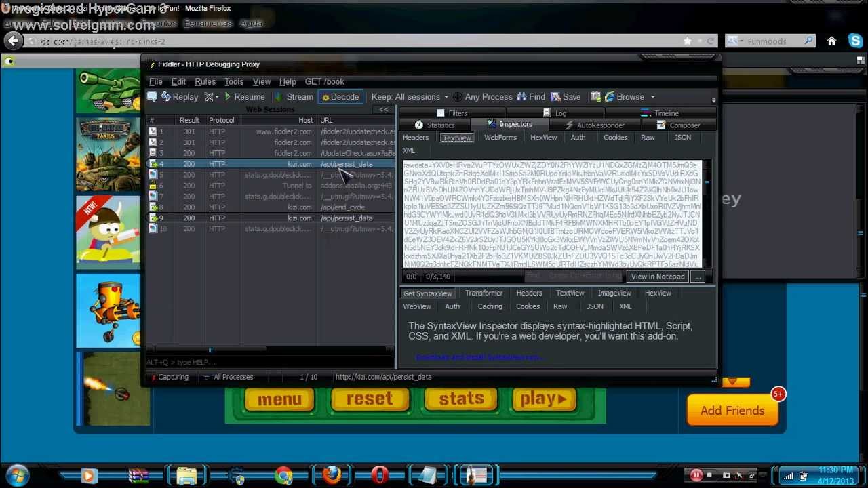
Task: Click the Replay toolbar button
Action: [x=180, y=97]
